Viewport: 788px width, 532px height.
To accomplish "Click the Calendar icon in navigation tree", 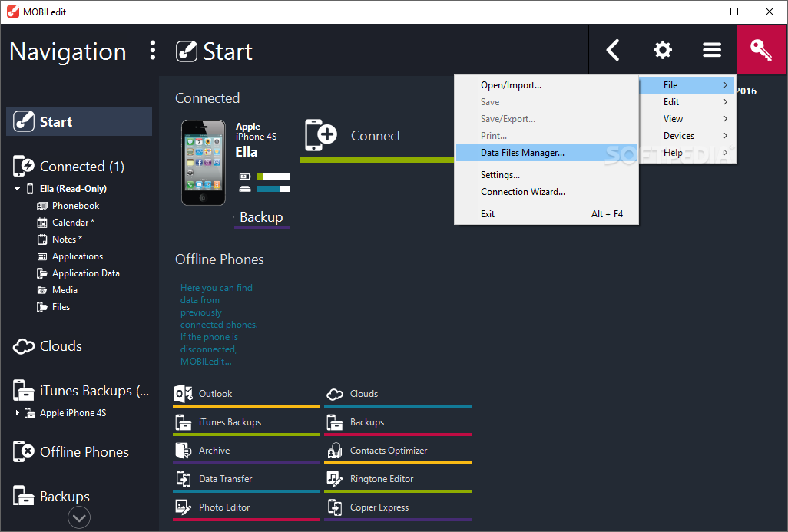I will [42, 223].
